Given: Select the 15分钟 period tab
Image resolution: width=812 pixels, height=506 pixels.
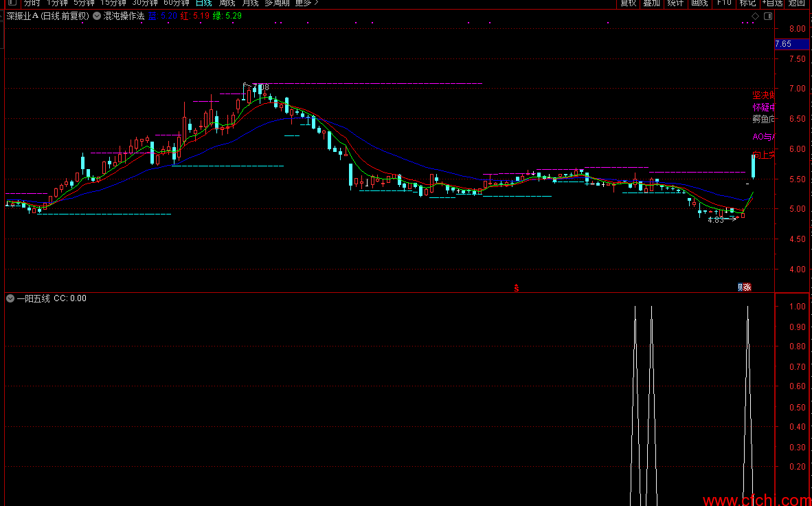Looking at the screenshot, I should (x=113, y=3).
